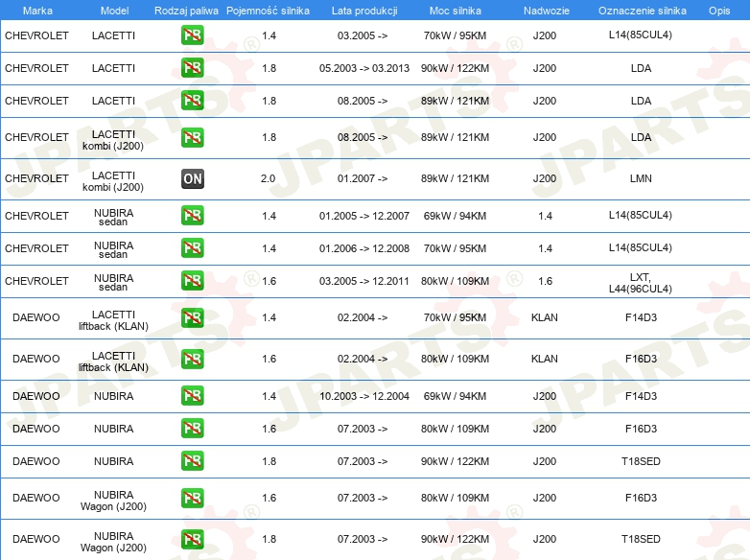Click Lacetti liftback (KLAN) model in 1.6 row
This screenshot has width=750, height=560.
113,362
